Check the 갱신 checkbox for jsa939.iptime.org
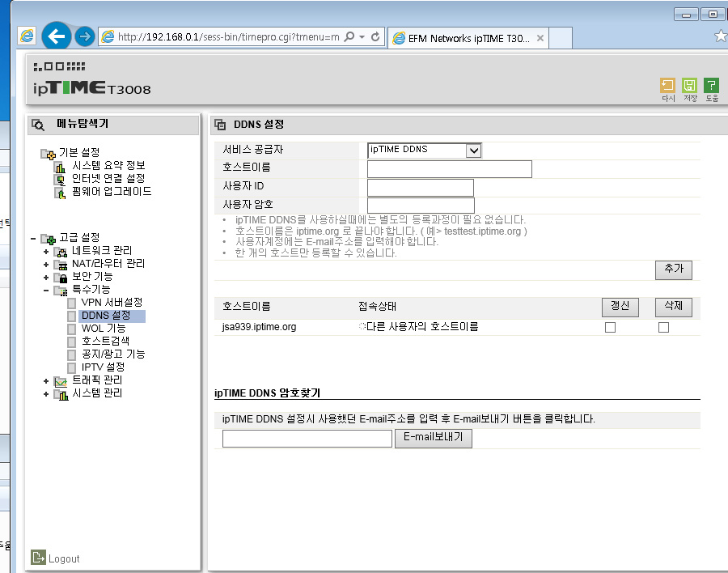The height and width of the screenshot is (573, 728). [x=610, y=328]
